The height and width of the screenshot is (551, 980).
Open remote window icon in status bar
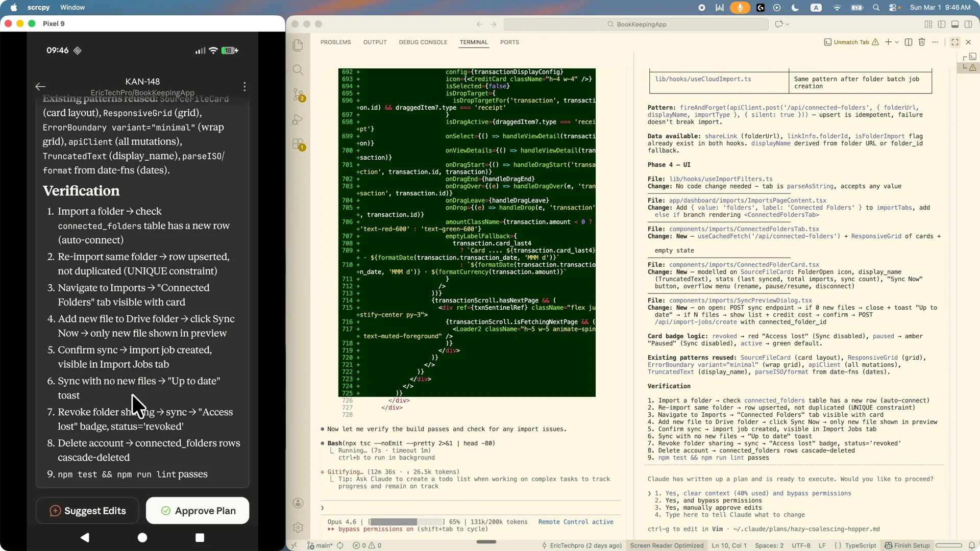point(294,545)
